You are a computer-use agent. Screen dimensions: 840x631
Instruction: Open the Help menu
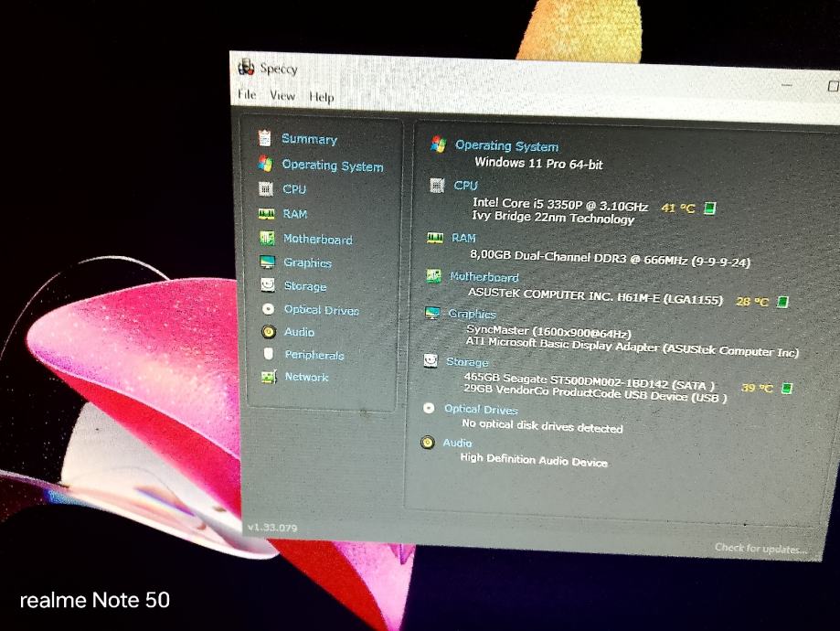(322, 97)
